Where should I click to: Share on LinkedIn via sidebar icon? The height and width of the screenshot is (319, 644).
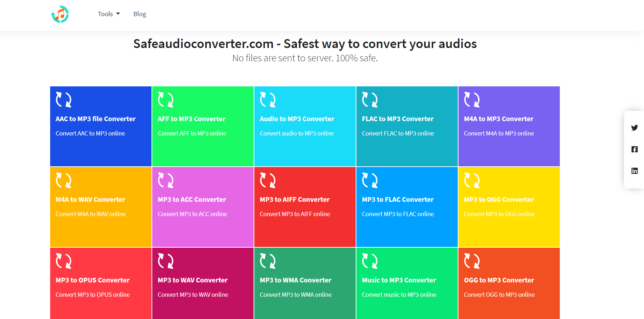click(x=634, y=171)
